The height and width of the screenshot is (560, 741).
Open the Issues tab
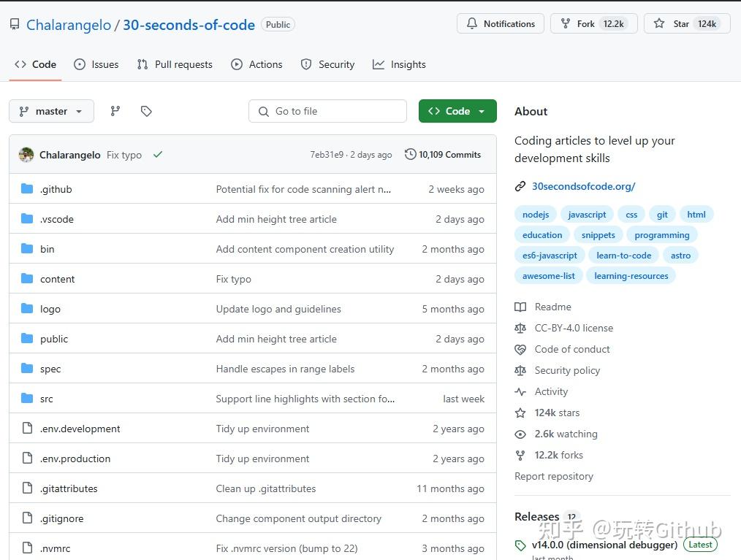click(96, 64)
